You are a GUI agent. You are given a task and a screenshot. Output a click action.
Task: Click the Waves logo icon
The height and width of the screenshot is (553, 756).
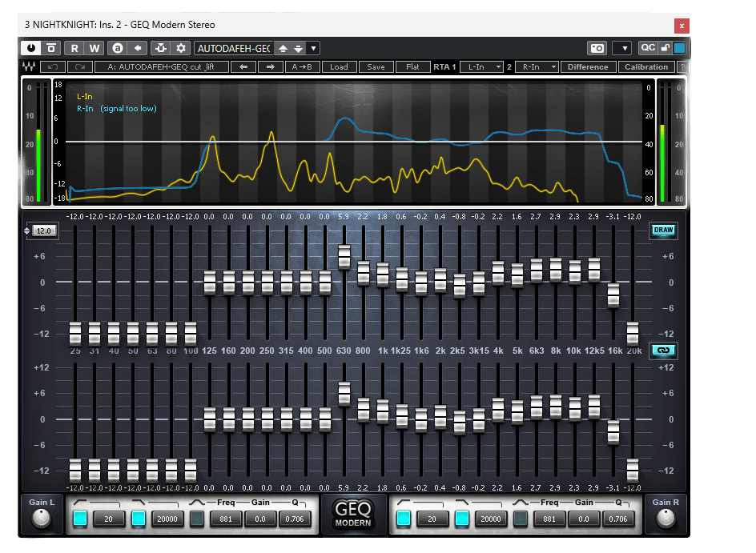pyautogui.click(x=29, y=67)
